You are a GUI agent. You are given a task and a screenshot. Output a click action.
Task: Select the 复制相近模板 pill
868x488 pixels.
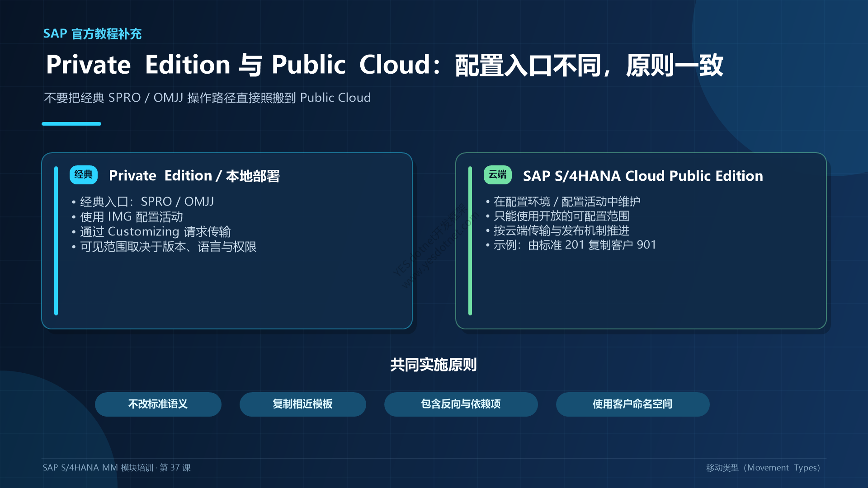point(303,404)
